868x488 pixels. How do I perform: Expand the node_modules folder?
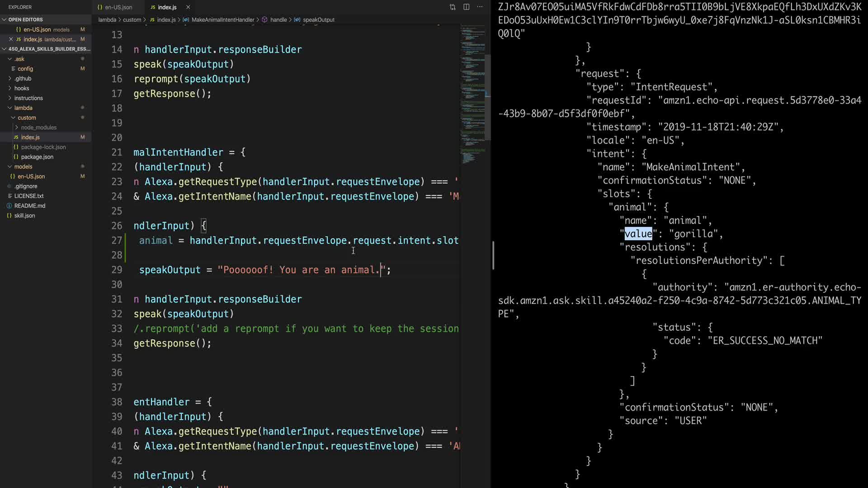pos(17,127)
